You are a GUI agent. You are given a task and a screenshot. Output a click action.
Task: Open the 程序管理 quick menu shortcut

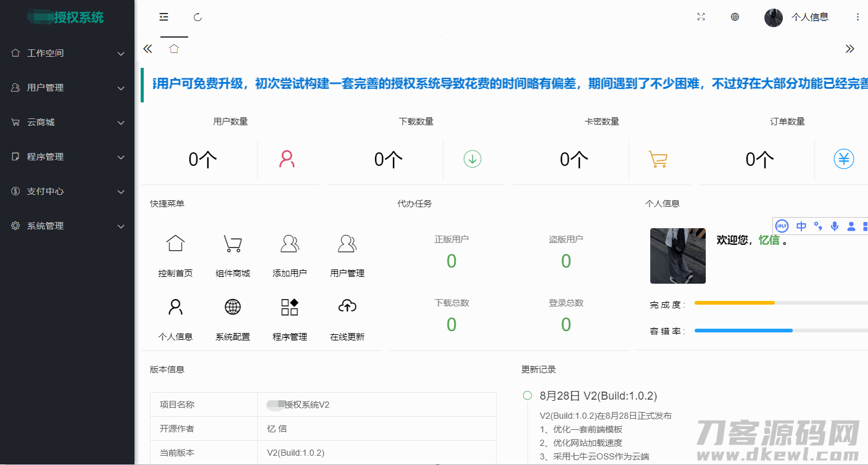tap(289, 307)
